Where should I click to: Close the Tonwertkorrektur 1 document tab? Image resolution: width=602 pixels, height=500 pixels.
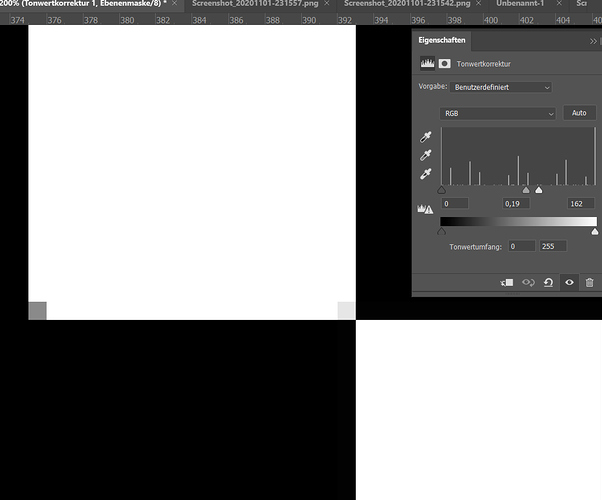pos(174,3)
